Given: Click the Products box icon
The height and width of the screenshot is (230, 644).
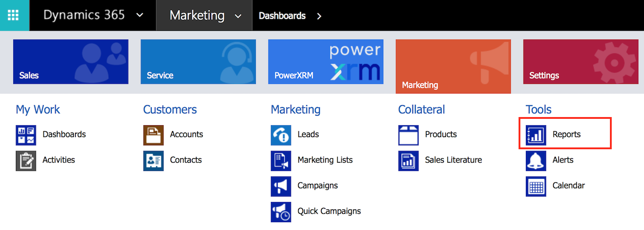Looking at the screenshot, I should (408, 135).
